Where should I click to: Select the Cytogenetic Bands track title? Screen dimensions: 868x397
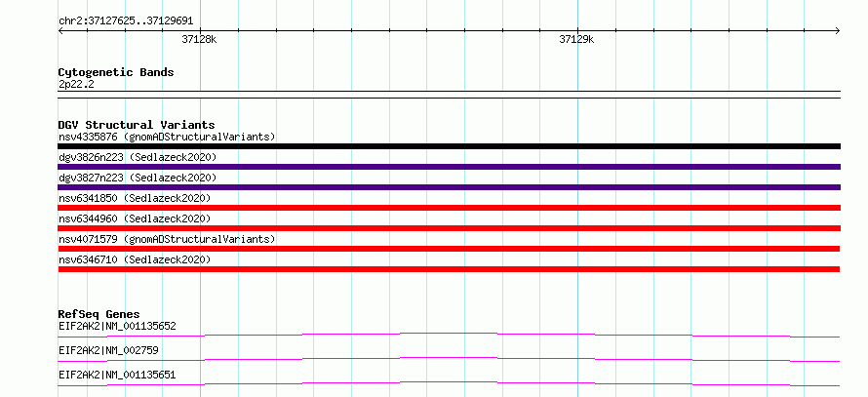[116, 72]
